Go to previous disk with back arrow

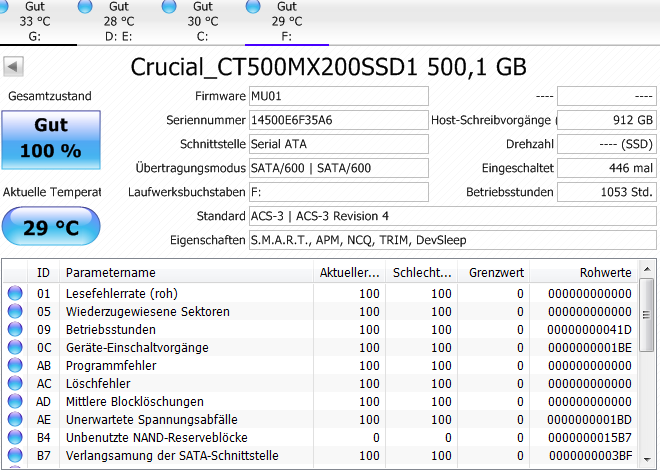pos(13,66)
